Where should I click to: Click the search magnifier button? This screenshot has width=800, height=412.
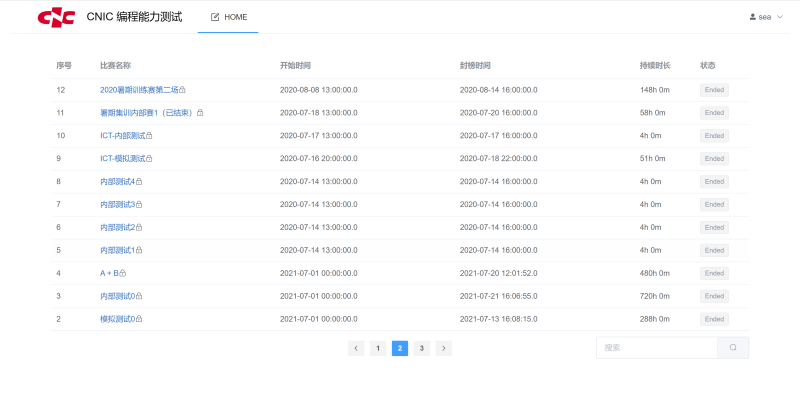733,348
